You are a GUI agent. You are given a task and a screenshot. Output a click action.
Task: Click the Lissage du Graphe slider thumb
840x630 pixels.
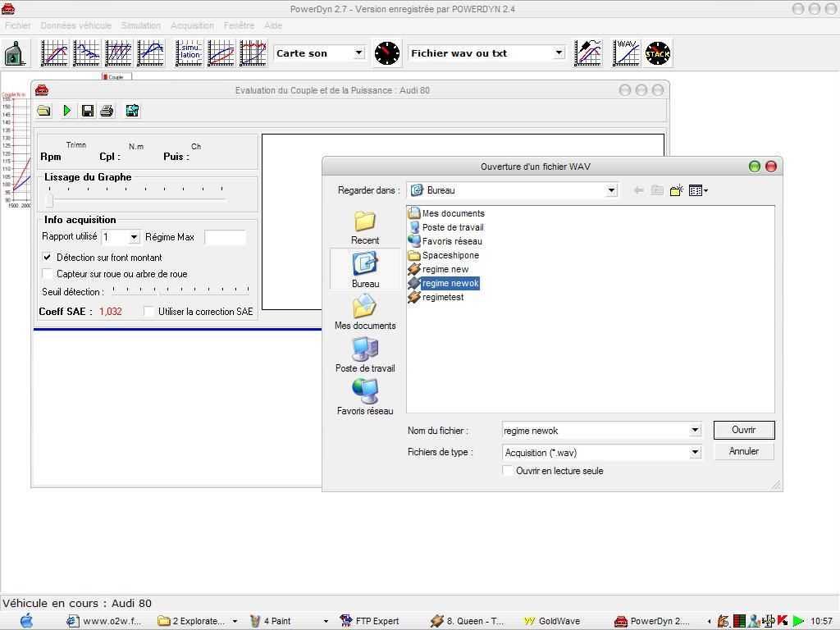tap(49, 200)
